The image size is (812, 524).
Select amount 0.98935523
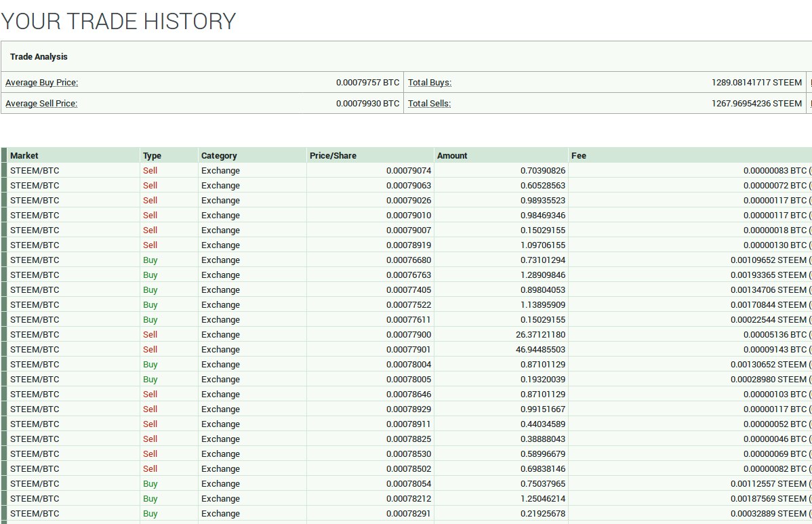(x=543, y=201)
